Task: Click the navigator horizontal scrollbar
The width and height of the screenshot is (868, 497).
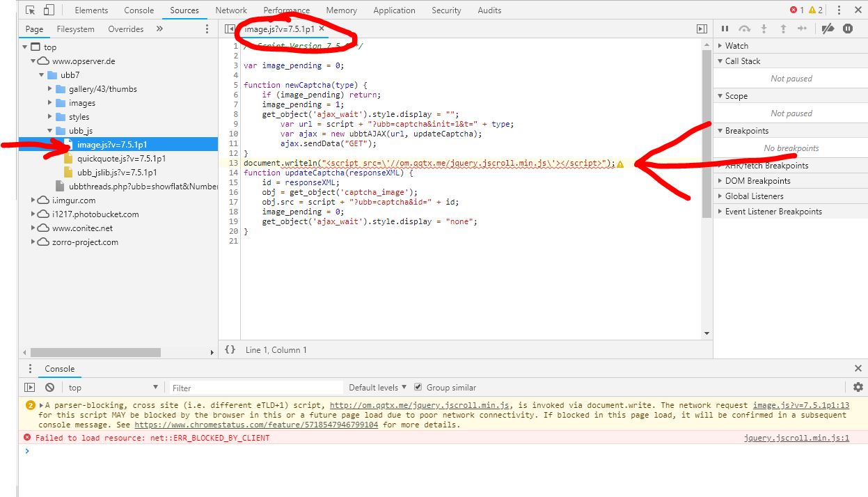Action: (96, 353)
